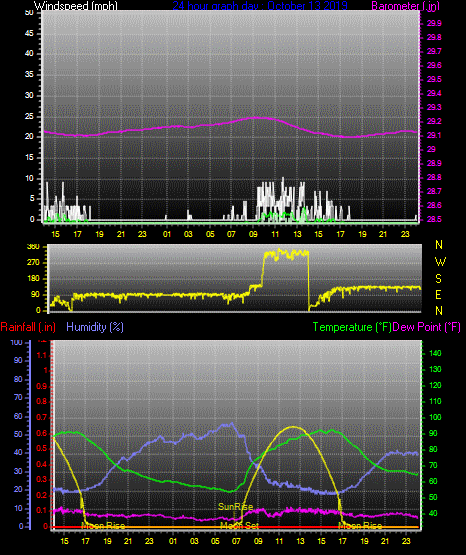Click the "0.1" rainfall axis value
The height and width of the screenshot is (555, 466).
[42, 510]
